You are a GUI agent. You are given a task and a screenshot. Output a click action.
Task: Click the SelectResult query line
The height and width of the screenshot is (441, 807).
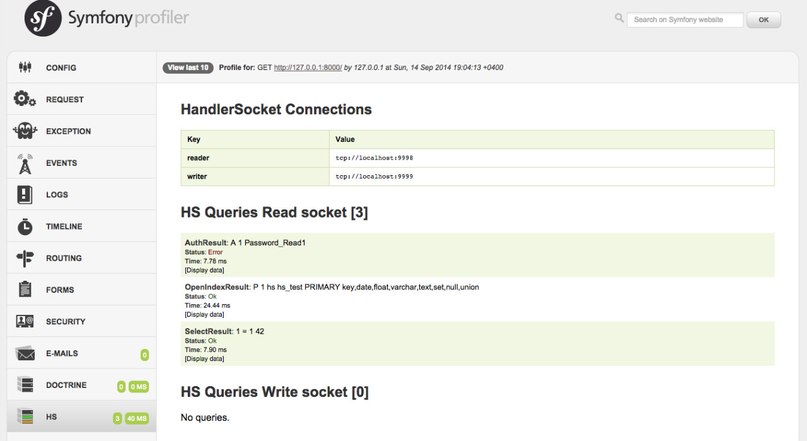point(224,331)
